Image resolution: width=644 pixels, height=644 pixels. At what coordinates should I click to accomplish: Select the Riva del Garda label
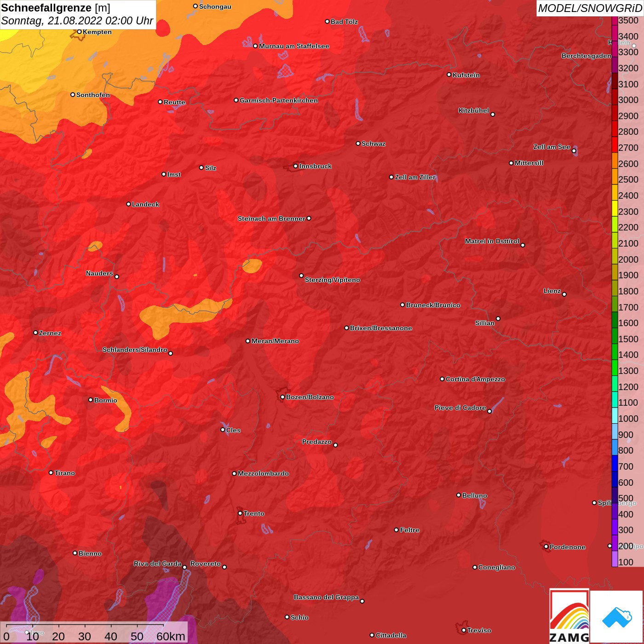point(157,563)
